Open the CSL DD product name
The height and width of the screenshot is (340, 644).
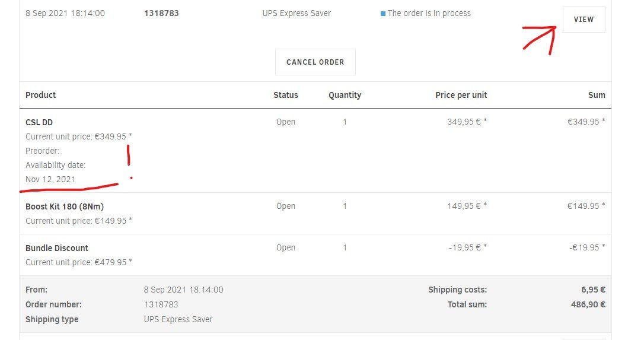tap(39, 122)
